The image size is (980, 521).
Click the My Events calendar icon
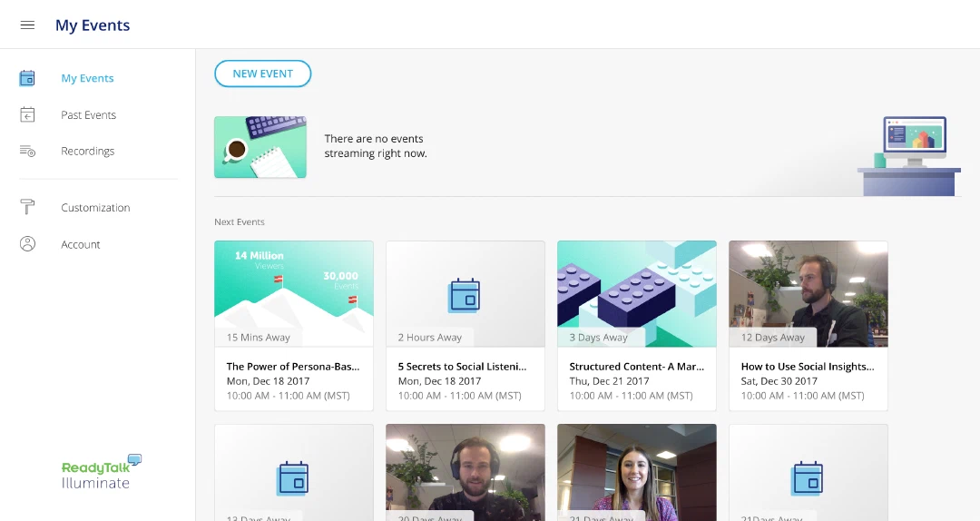(x=27, y=78)
